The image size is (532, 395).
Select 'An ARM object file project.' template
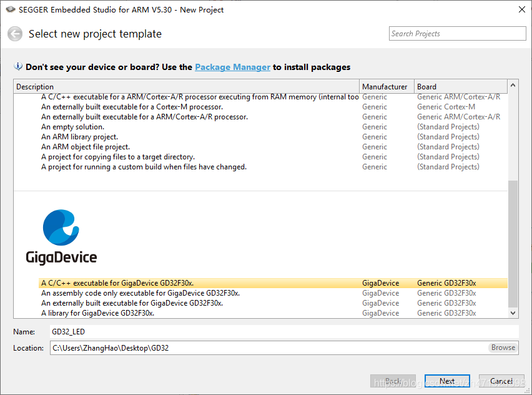coord(273,147)
